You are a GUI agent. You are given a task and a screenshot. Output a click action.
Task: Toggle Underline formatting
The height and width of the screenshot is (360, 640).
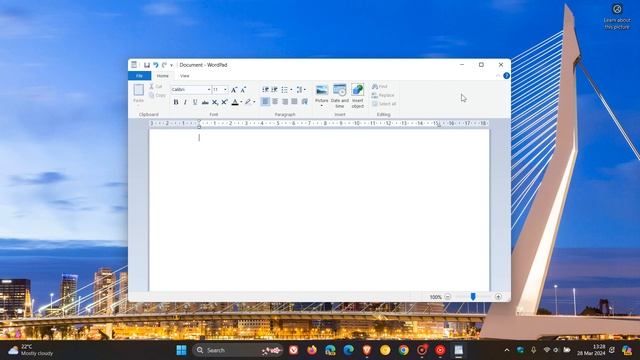pyautogui.click(x=195, y=102)
